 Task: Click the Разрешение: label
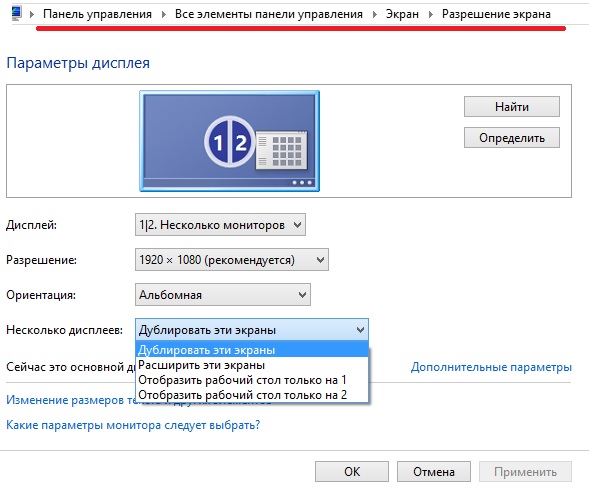41,260
